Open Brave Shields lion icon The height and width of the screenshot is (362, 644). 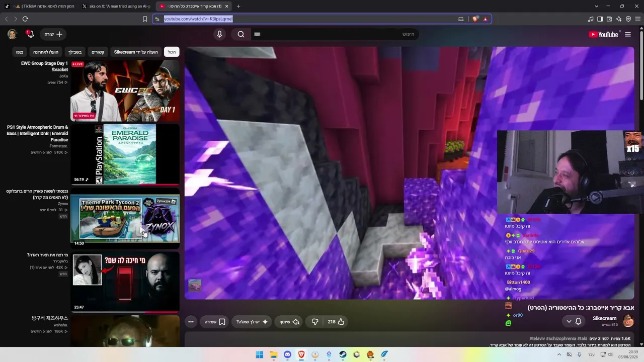[475, 19]
